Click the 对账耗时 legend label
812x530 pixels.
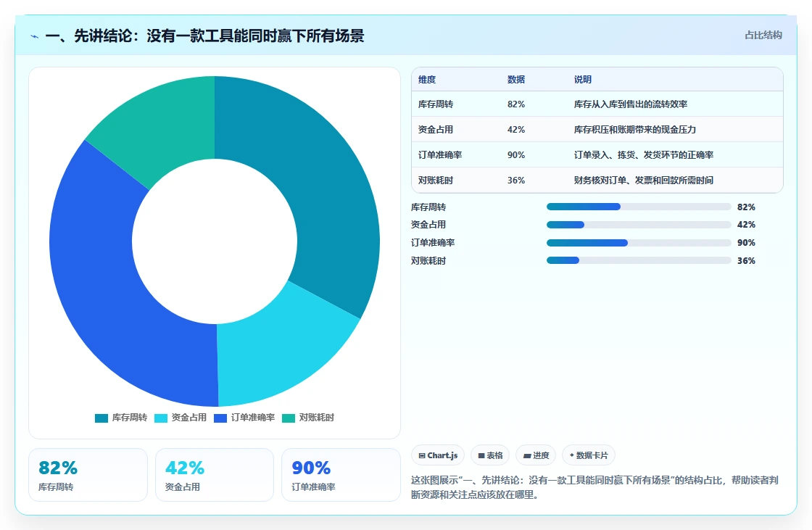pyautogui.click(x=316, y=418)
